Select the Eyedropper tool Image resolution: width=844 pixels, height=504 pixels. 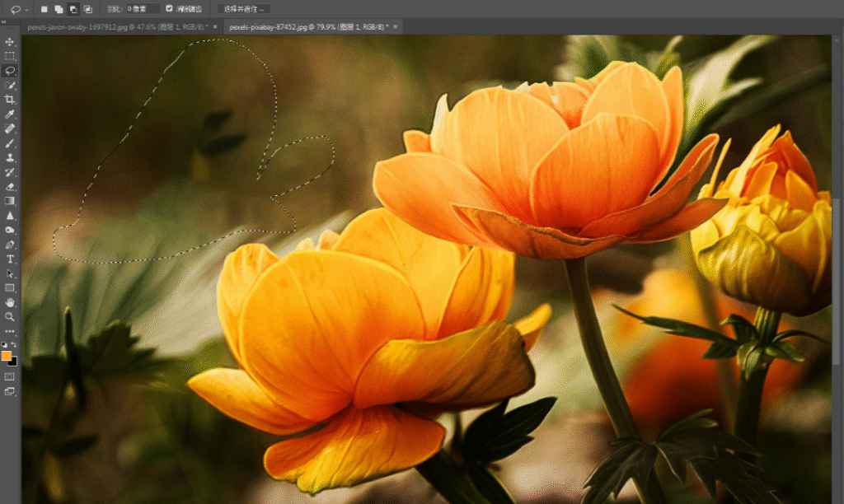(x=10, y=114)
